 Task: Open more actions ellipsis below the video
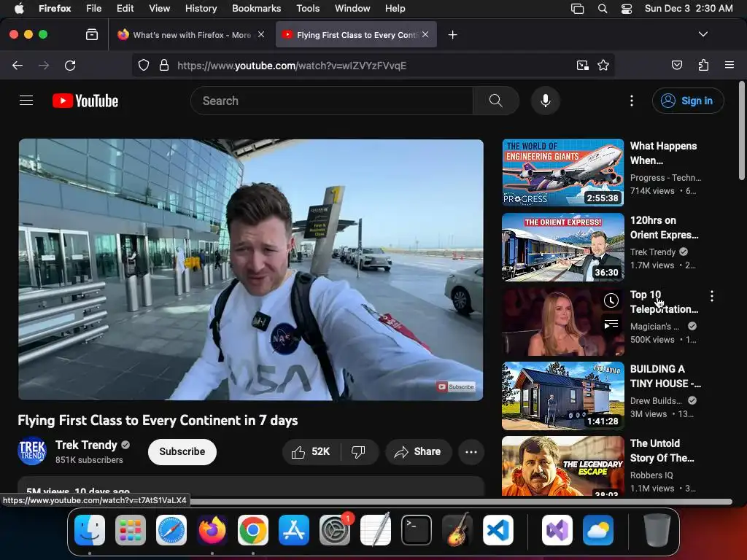tap(471, 452)
